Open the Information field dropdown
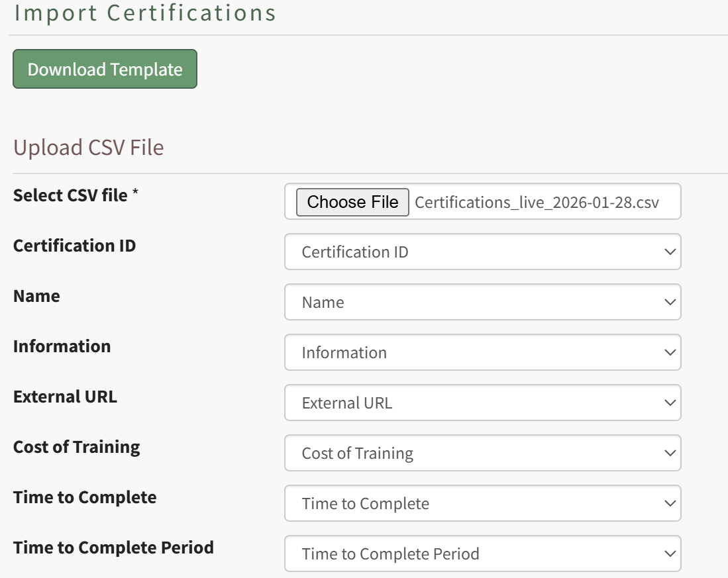728x578 pixels. point(482,353)
